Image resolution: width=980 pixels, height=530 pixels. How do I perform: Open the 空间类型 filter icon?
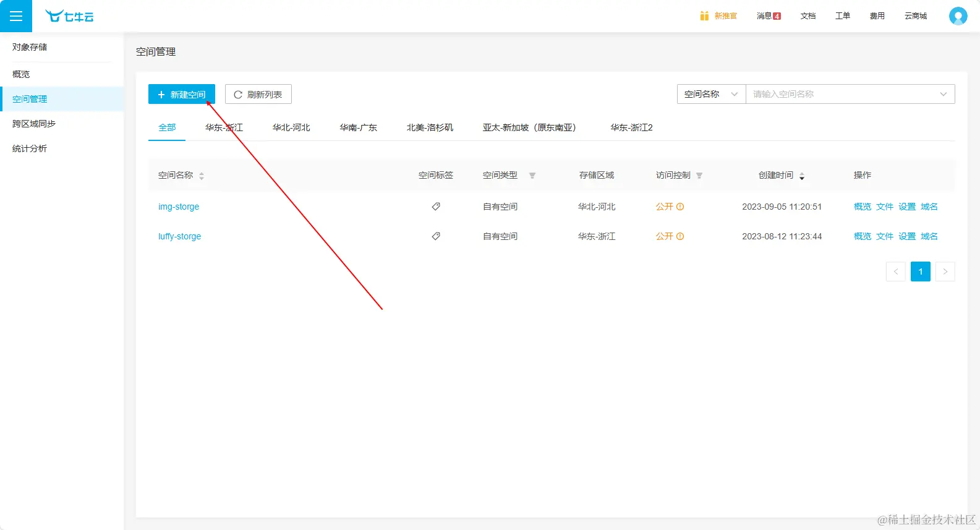tap(532, 176)
